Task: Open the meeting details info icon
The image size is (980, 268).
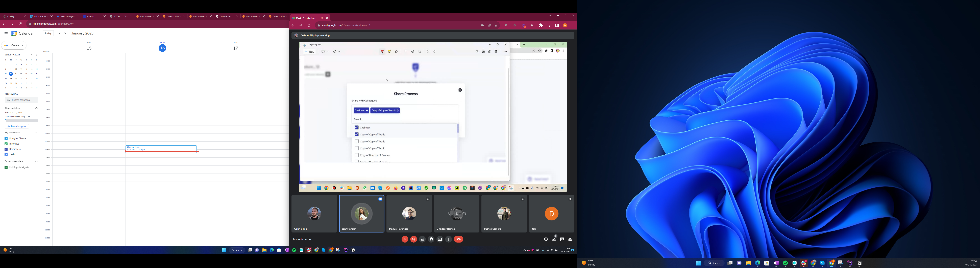Action: point(546,239)
